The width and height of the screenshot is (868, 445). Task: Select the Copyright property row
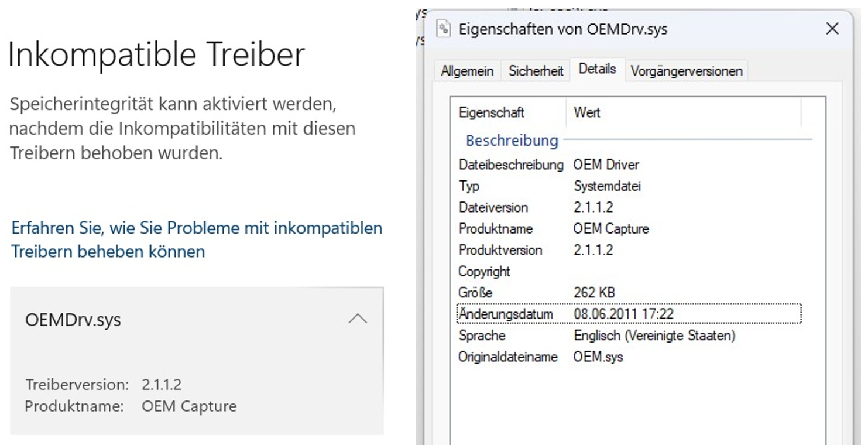pyautogui.click(x=629, y=271)
